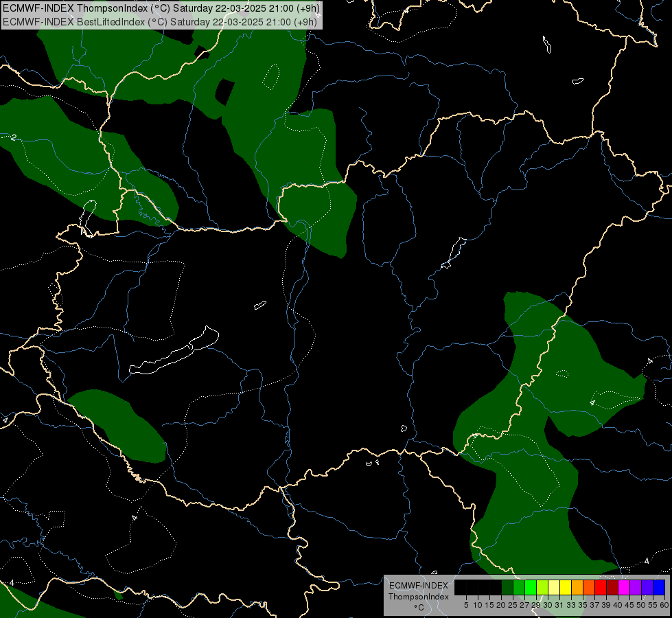Pick the yellow-green 29–30 legend swatch
This screenshot has width=672, height=618.
click(x=542, y=587)
